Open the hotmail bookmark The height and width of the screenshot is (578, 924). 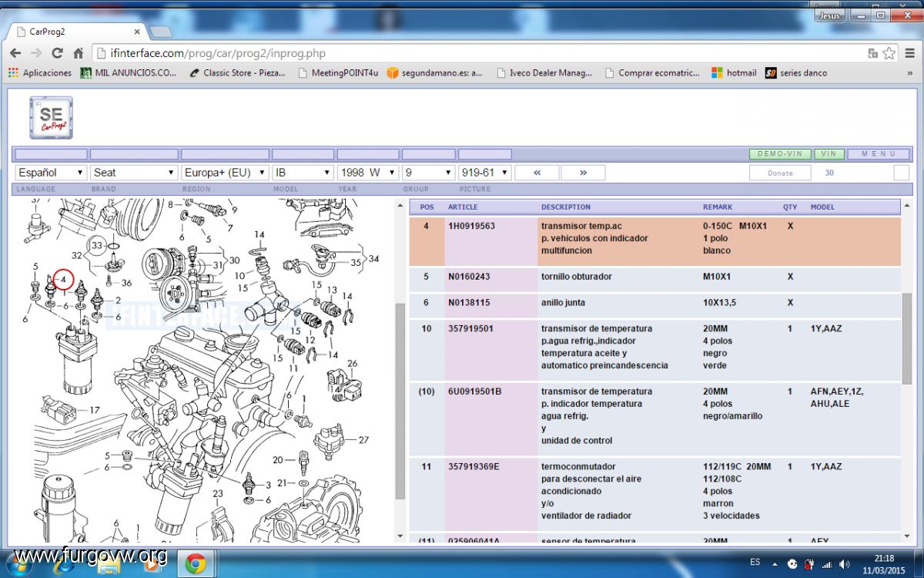pos(734,73)
